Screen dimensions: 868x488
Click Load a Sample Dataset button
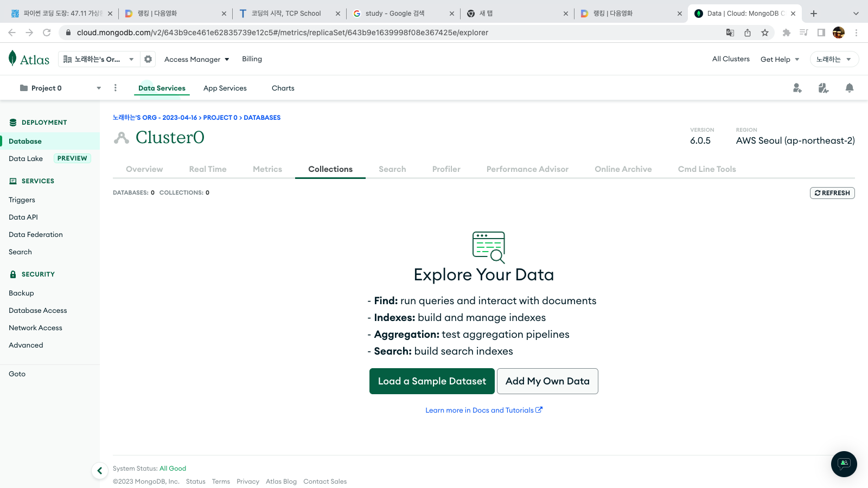click(432, 381)
